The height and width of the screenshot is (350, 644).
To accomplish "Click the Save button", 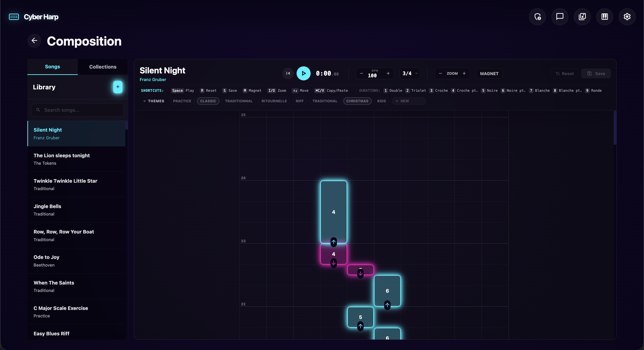I will pos(596,74).
